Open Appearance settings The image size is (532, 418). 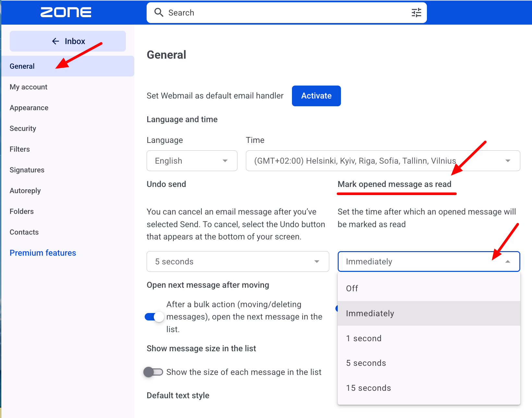29,108
